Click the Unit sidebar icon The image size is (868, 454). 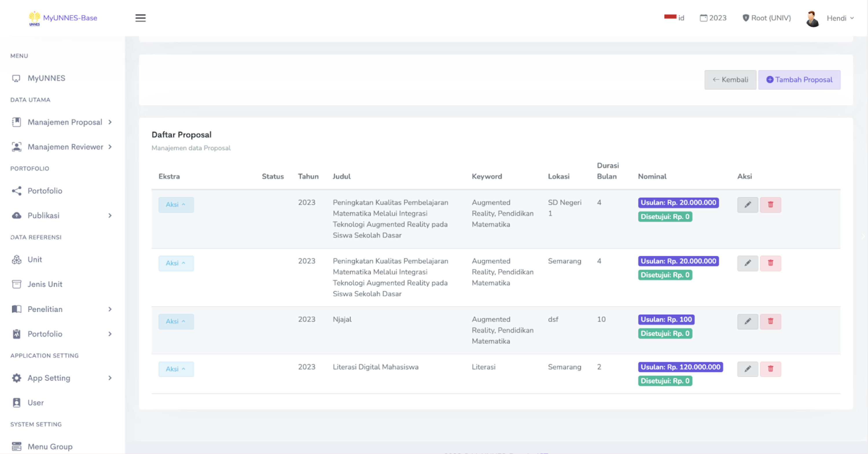point(16,260)
